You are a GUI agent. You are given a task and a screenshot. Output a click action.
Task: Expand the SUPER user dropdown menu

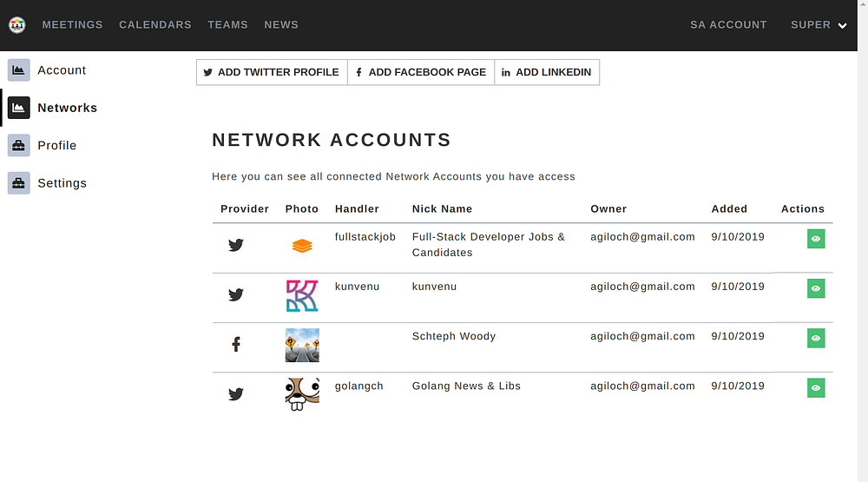[819, 25]
